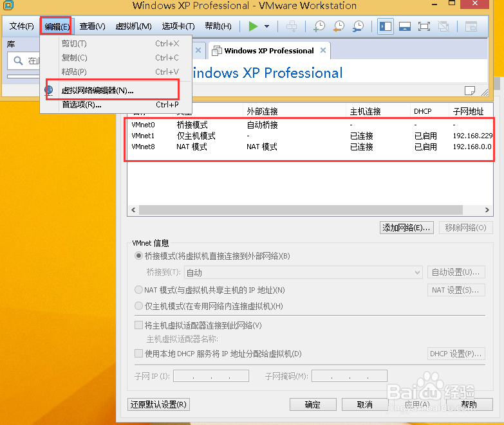
Task: Select 首选项(R)... menu entry
Action: pyautogui.click(x=117, y=105)
